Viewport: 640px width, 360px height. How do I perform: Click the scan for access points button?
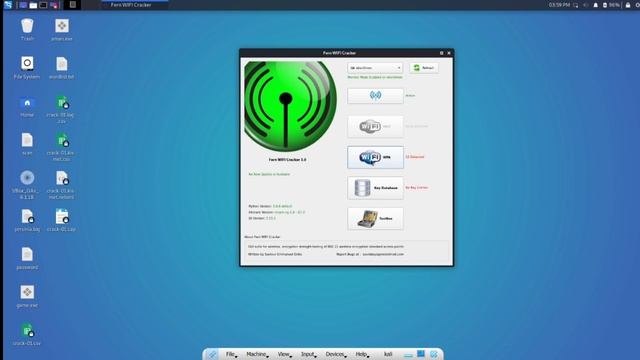coord(375,96)
